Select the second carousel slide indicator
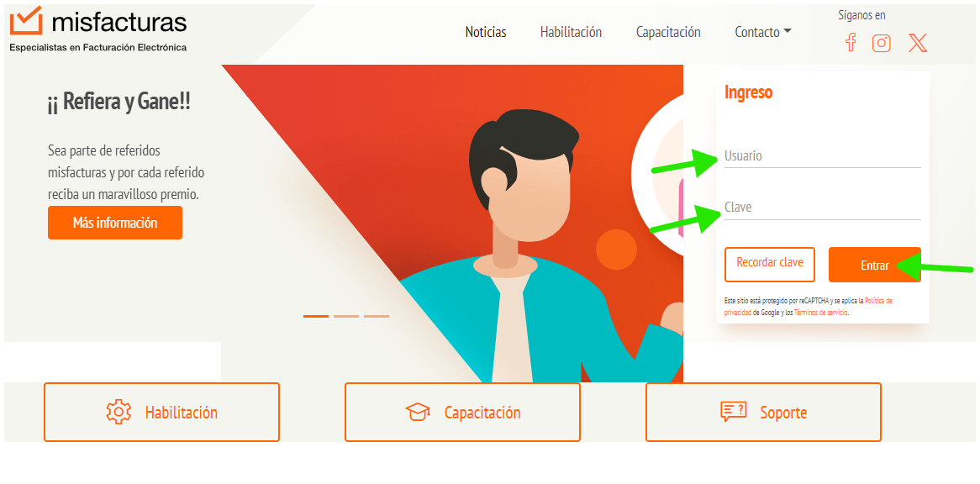The width and height of the screenshot is (980, 484). click(346, 316)
